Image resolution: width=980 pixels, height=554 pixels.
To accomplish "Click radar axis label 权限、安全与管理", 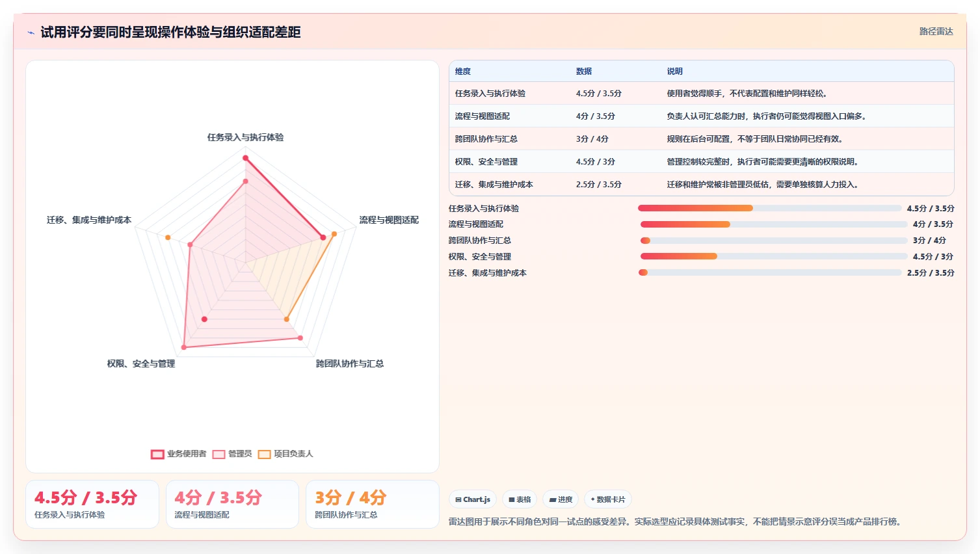I will 141,363.
